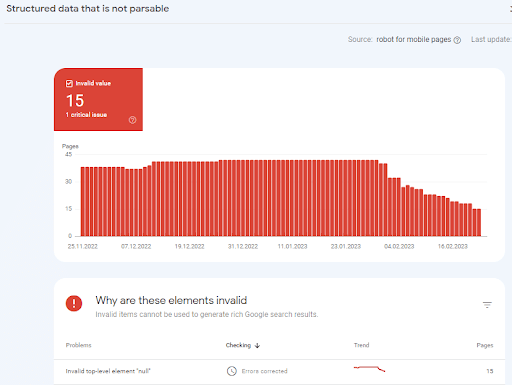The image size is (512, 385).
Task: Click the trend sparkline in the table row
Action: tap(369, 369)
